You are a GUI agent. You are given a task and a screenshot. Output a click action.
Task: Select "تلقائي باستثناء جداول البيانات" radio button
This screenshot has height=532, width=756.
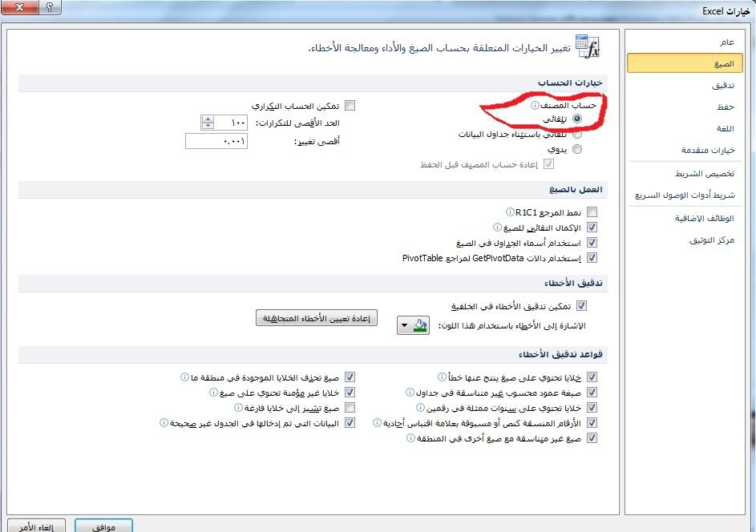[x=577, y=134]
